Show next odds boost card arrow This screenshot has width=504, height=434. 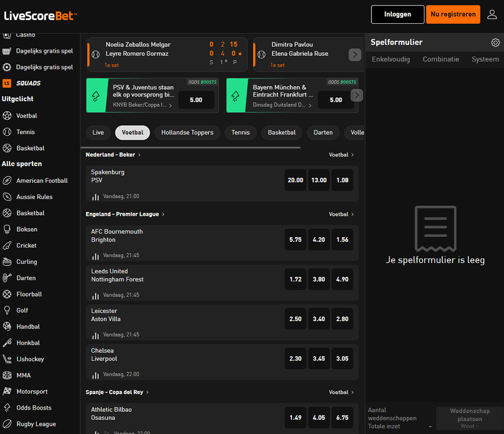[x=357, y=95]
